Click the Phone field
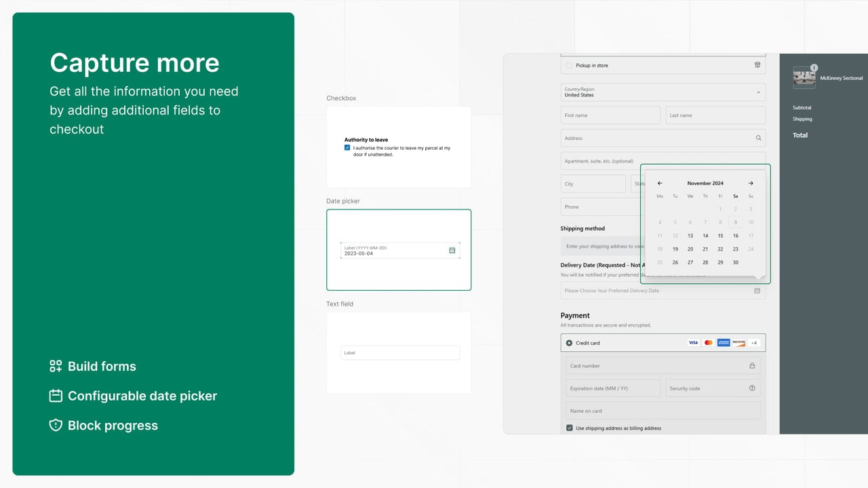The width and height of the screenshot is (868, 488). tap(601, 207)
